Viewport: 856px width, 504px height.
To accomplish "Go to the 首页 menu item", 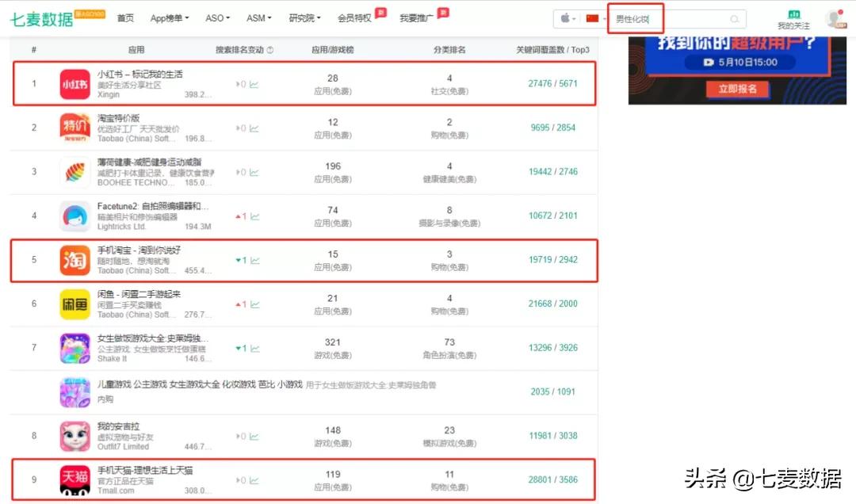I will point(125,18).
